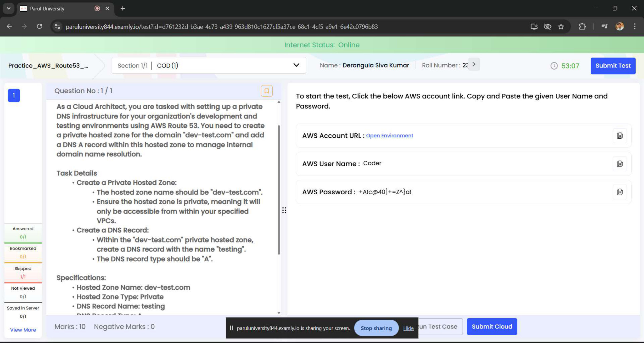
Task: Go back in browser history
Action: pyautogui.click(x=9, y=27)
